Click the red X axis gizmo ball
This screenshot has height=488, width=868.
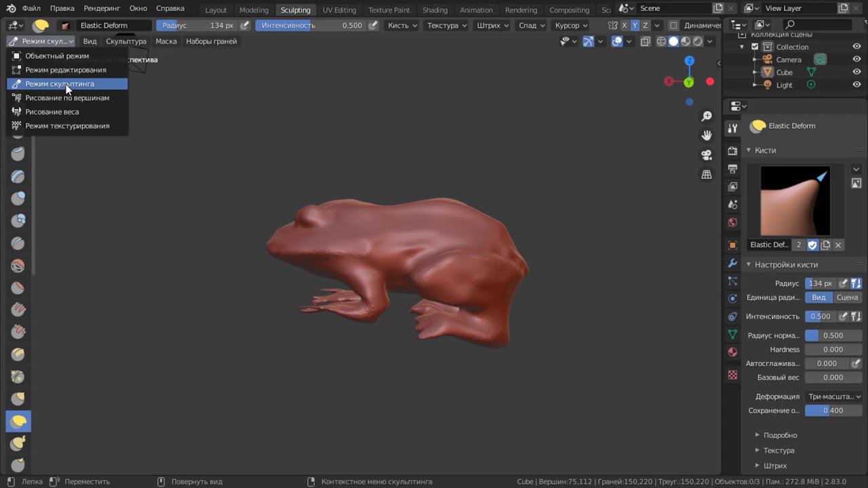669,81
